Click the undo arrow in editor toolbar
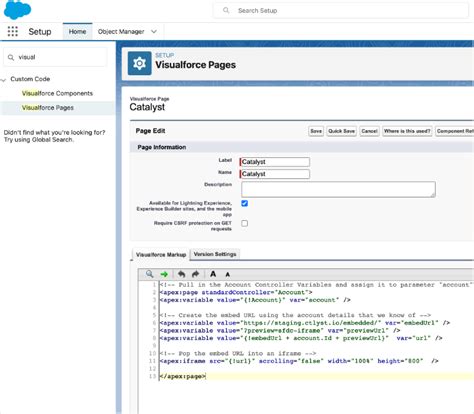Screen dimensions: 474x414 click(x=181, y=274)
